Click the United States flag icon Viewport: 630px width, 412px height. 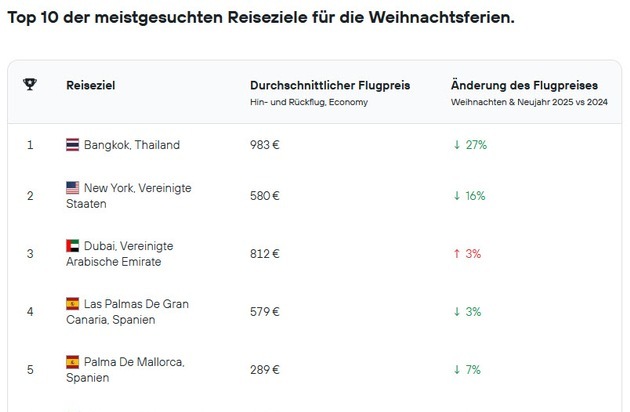[72, 187]
